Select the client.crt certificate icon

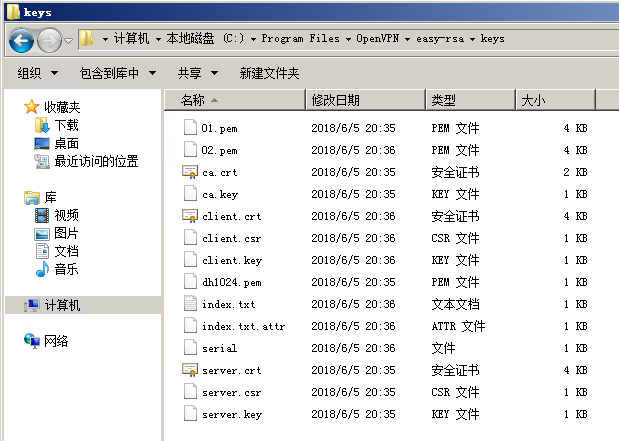[190, 216]
